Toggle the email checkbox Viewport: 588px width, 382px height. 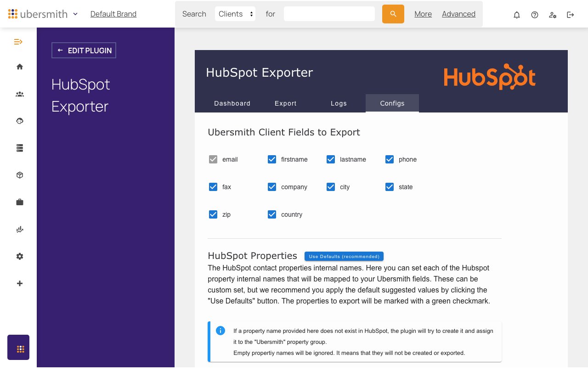(x=213, y=159)
